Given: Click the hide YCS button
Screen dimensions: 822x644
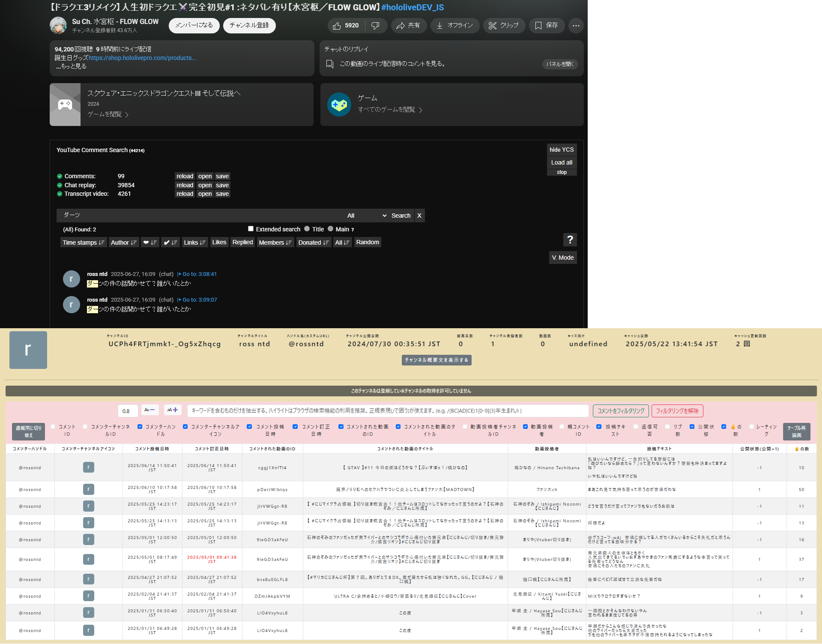Looking at the screenshot, I should [x=562, y=150].
